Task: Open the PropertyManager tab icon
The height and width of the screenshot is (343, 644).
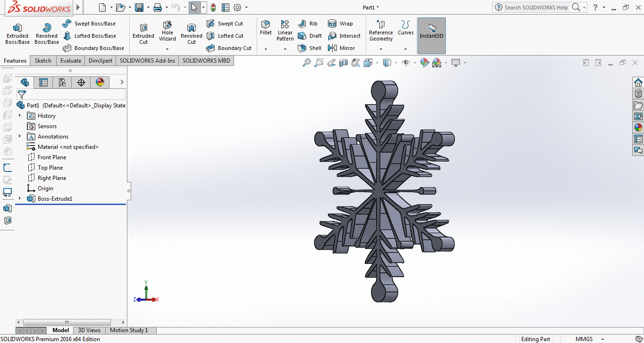Action: pyautogui.click(x=43, y=82)
